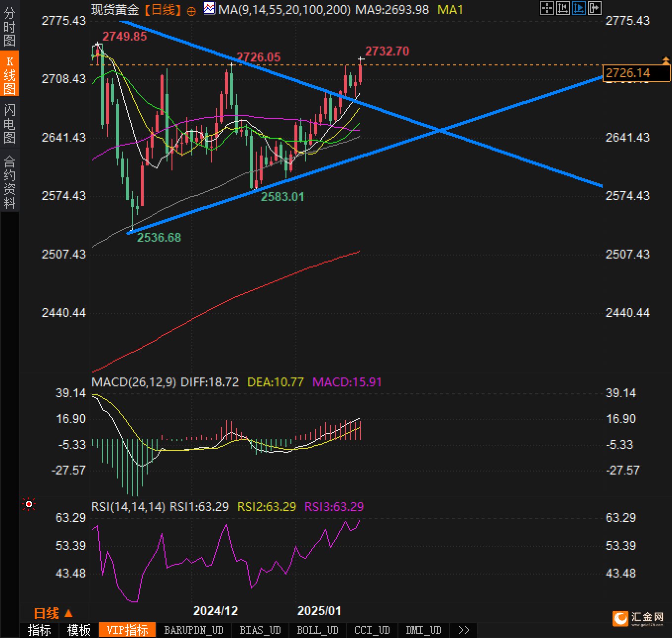Choose the DMI_UD indicator
672x638 pixels.
pyautogui.click(x=424, y=630)
